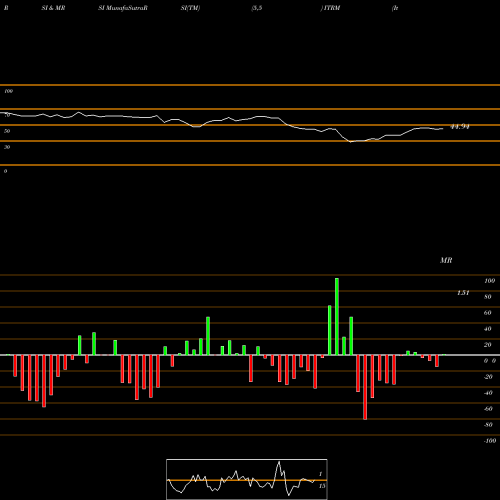Click the MR panel label

[446, 260]
